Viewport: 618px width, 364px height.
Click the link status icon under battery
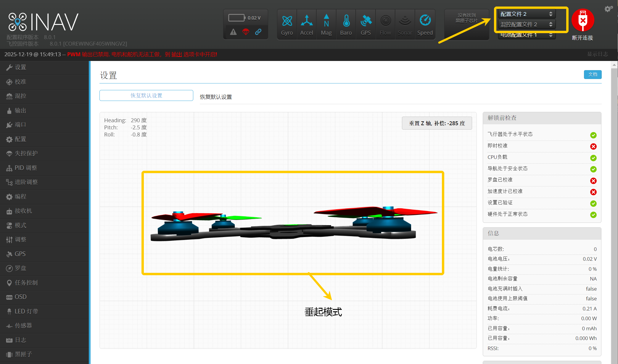258,32
